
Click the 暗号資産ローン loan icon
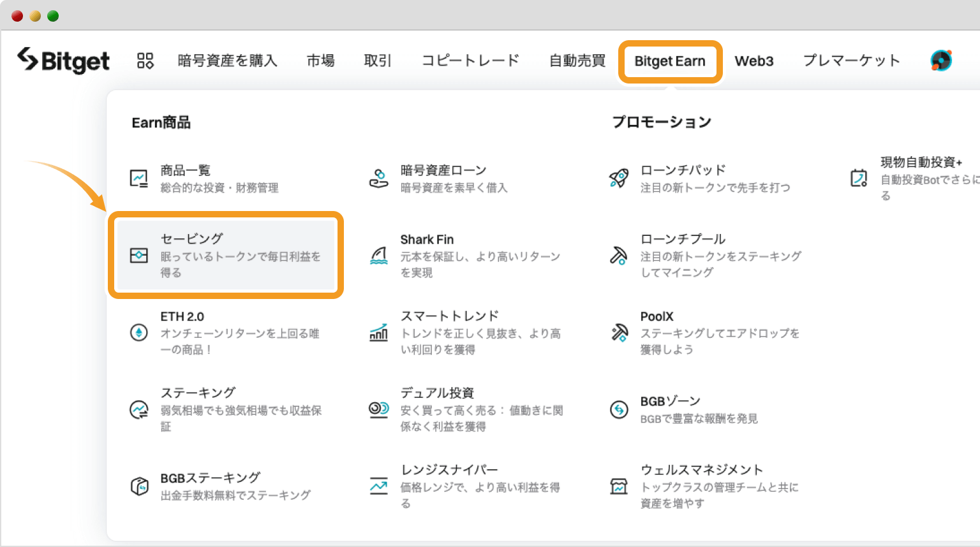pos(379,179)
